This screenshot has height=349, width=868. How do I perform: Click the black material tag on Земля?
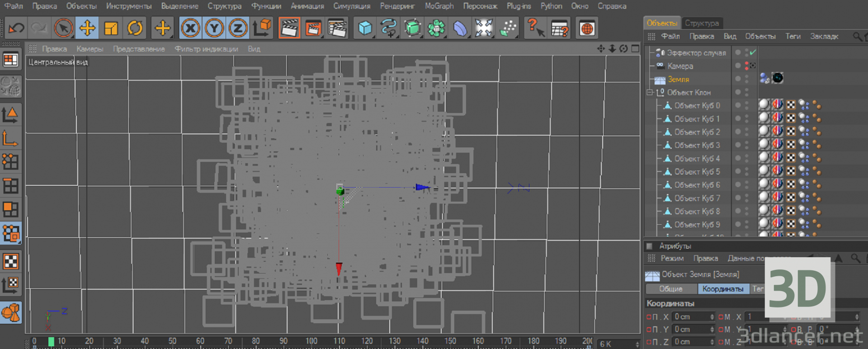[x=778, y=78]
